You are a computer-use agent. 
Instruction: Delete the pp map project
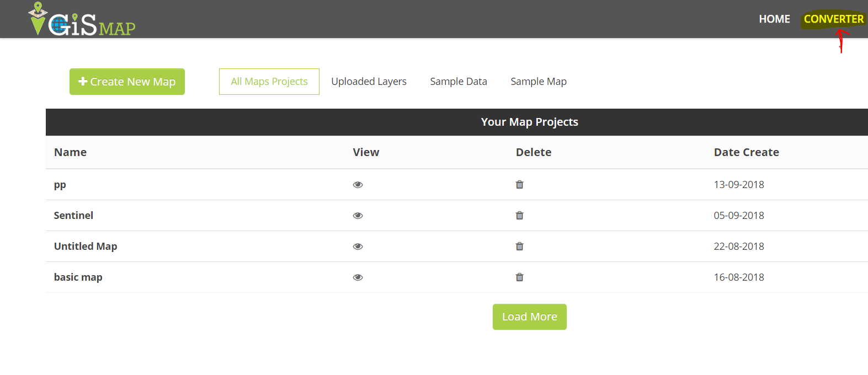pyautogui.click(x=519, y=185)
